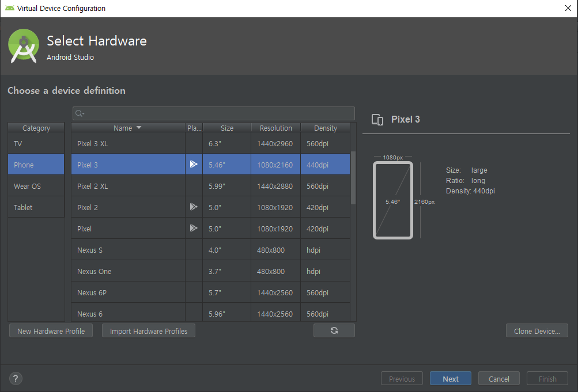Click the Android Studio logo in header
The height and width of the screenshot is (392, 578).
24,46
